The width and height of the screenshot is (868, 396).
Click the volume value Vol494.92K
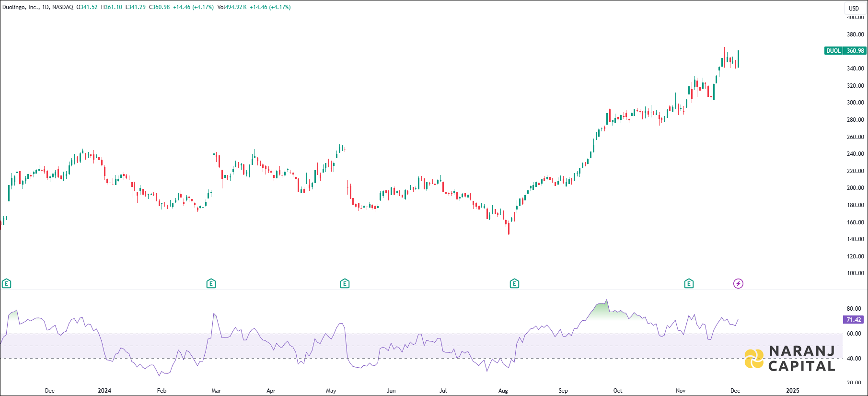pyautogui.click(x=232, y=7)
